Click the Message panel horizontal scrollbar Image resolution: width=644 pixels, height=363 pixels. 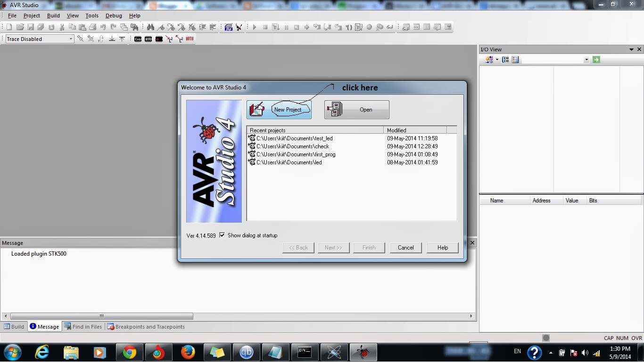(x=238, y=316)
